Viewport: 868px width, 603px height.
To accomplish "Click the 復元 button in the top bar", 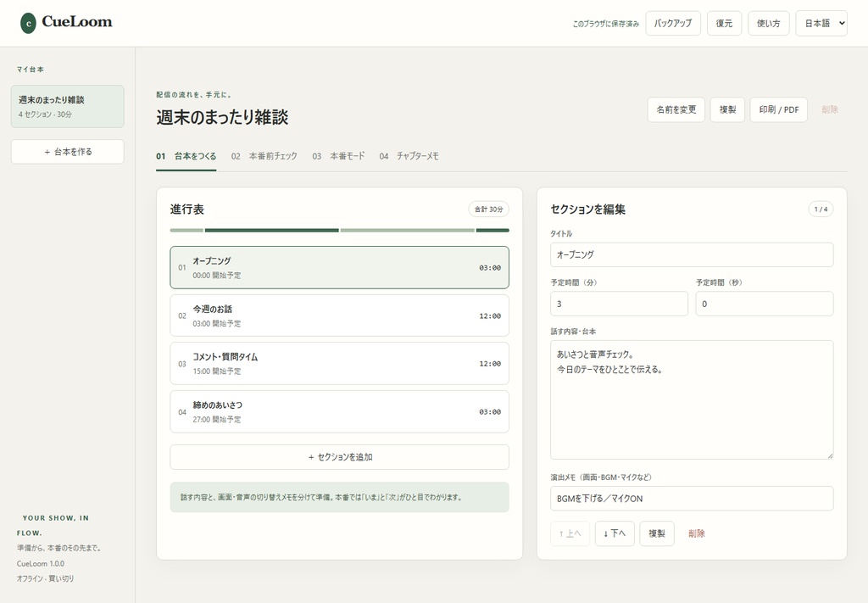I will coord(724,23).
